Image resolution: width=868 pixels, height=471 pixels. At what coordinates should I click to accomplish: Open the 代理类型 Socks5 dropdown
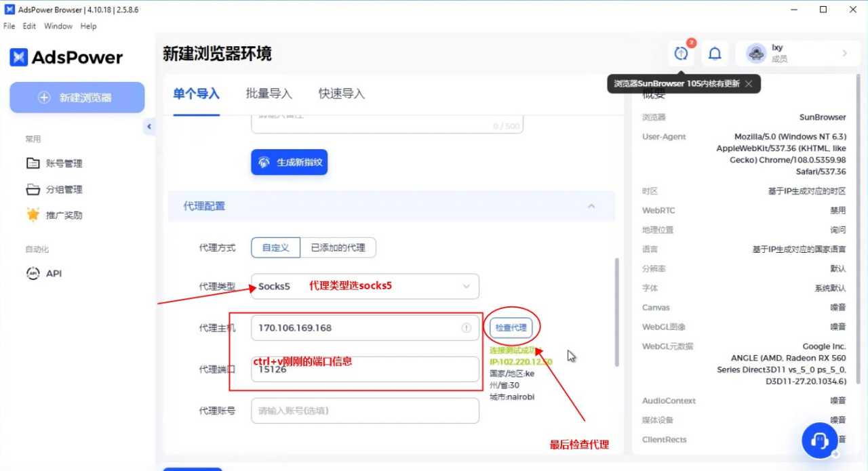coord(365,287)
